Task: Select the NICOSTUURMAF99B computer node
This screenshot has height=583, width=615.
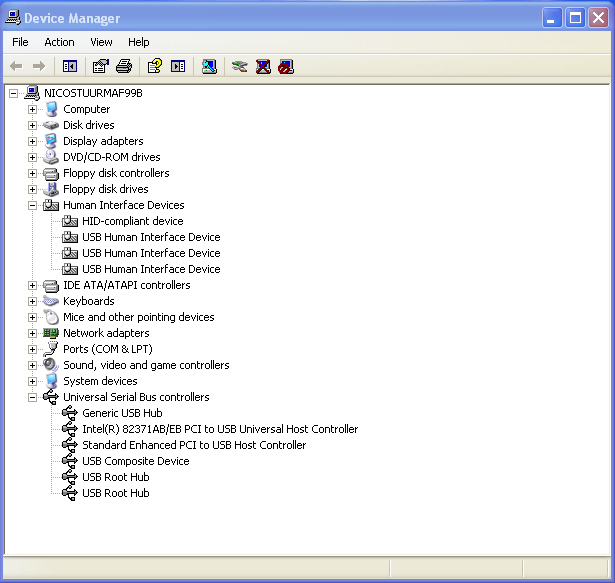Action: pos(93,93)
